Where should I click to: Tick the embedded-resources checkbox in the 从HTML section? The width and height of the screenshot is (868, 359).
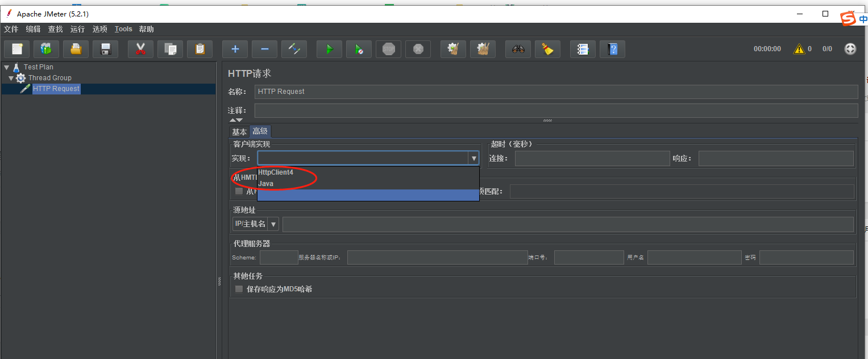point(239,191)
